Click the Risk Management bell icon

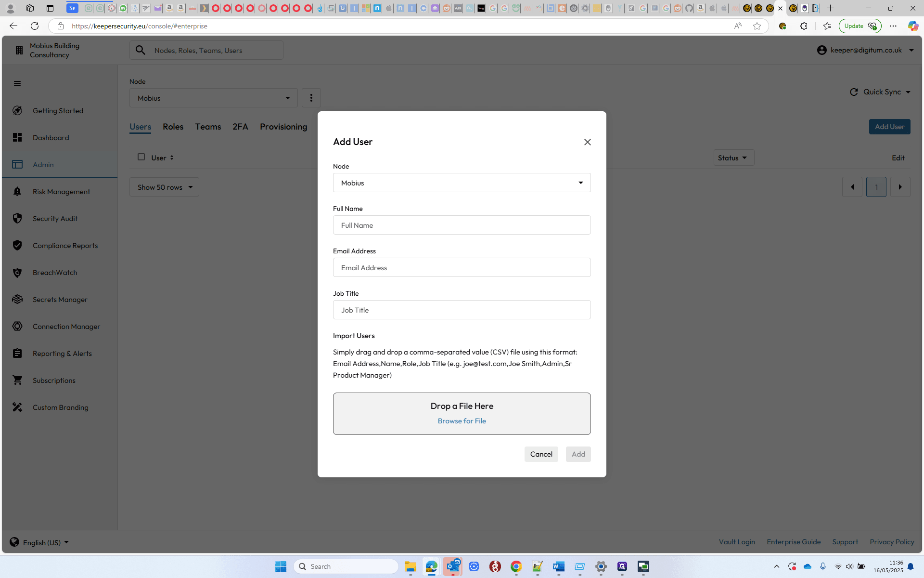coord(17,192)
